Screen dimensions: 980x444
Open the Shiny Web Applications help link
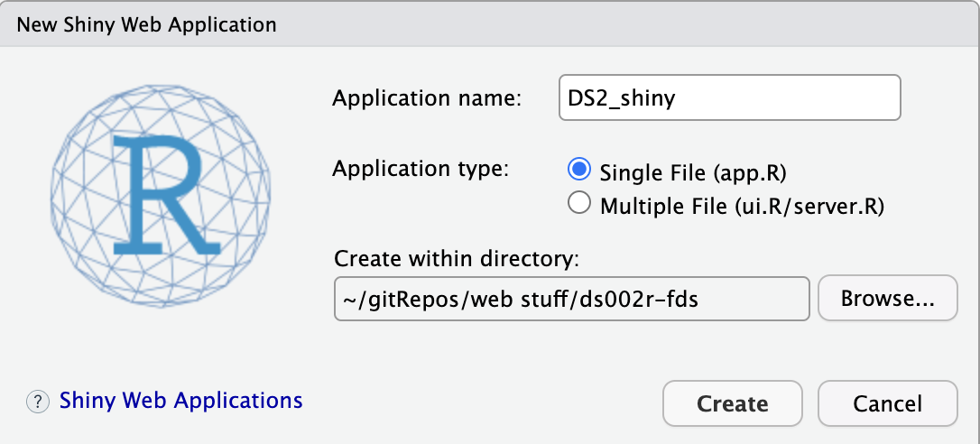(x=181, y=400)
